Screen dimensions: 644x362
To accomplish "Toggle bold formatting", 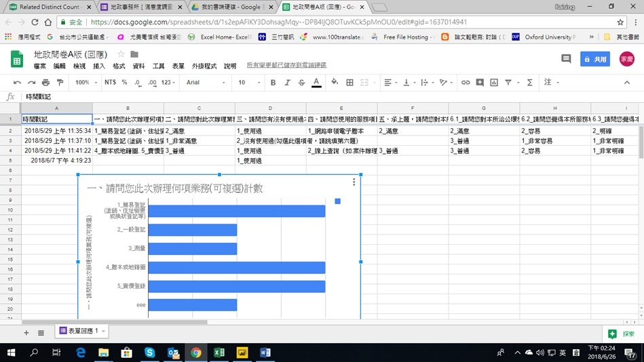I will tap(273, 83).
